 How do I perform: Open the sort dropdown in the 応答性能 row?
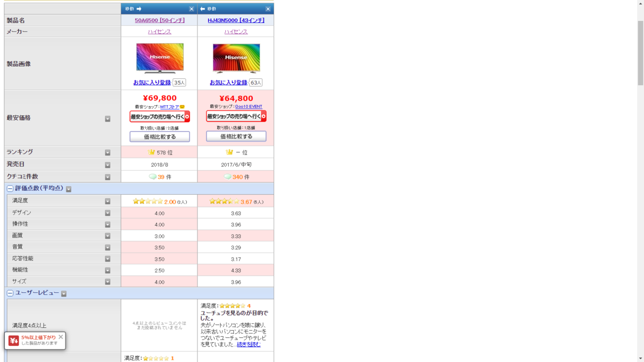pyautogui.click(x=107, y=259)
